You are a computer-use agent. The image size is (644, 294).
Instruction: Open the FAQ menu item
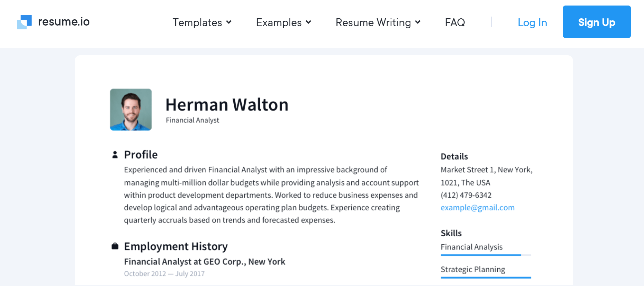click(455, 22)
